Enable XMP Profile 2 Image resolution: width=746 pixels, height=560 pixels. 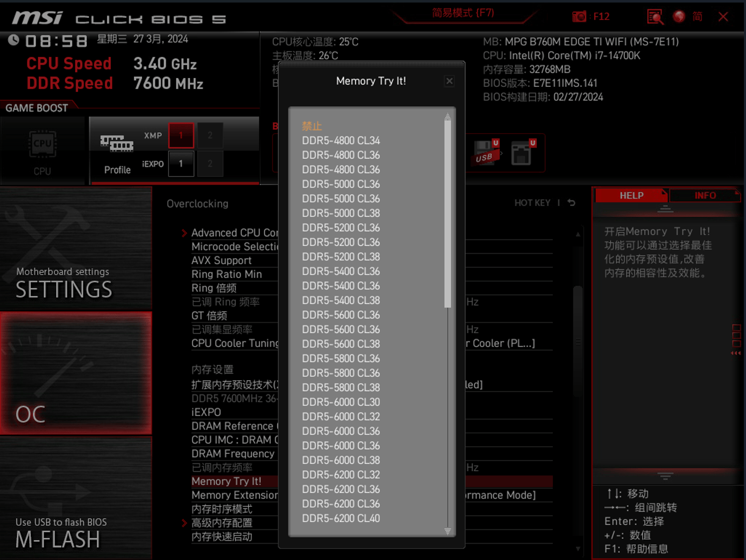pos(210,135)
